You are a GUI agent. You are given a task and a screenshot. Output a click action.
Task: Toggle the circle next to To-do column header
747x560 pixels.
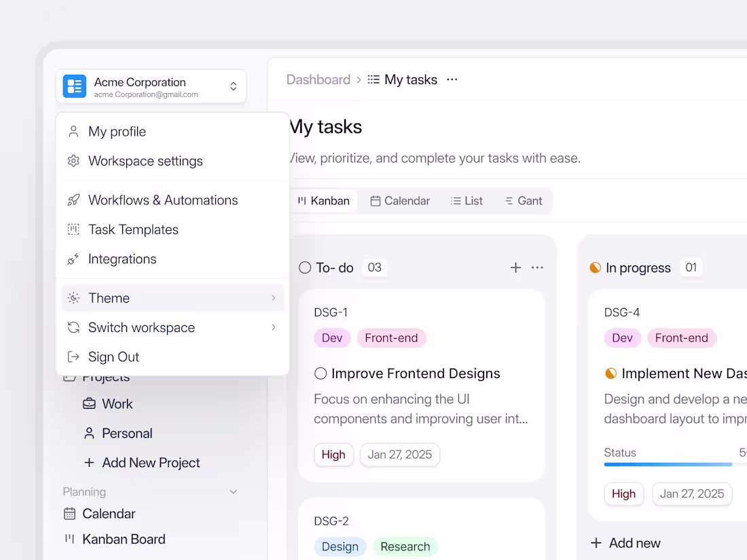pyautogui.click(x=304, y=267)
